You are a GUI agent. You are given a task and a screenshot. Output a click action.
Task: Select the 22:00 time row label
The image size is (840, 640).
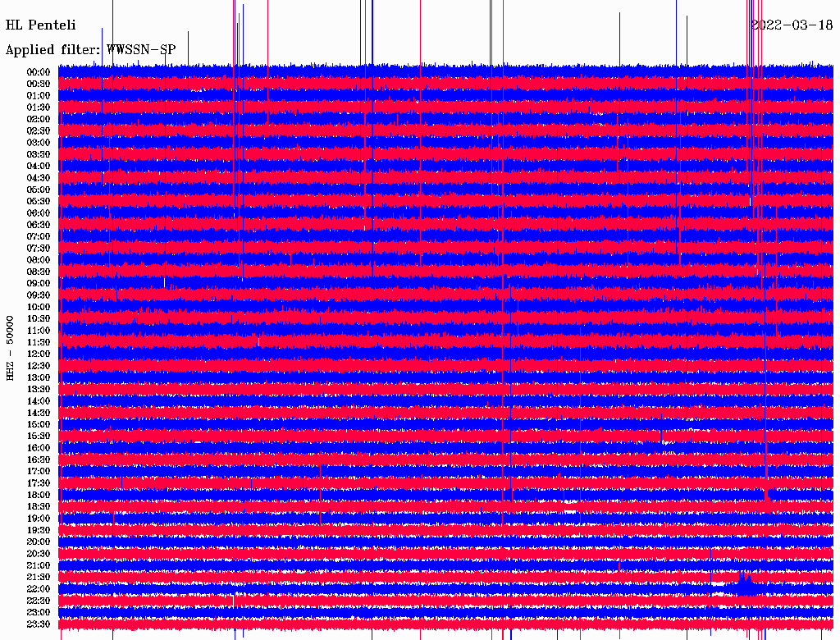39,589
